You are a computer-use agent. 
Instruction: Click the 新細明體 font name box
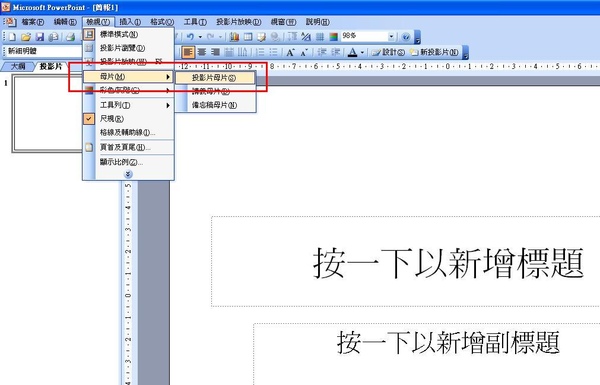click(44, 51)
